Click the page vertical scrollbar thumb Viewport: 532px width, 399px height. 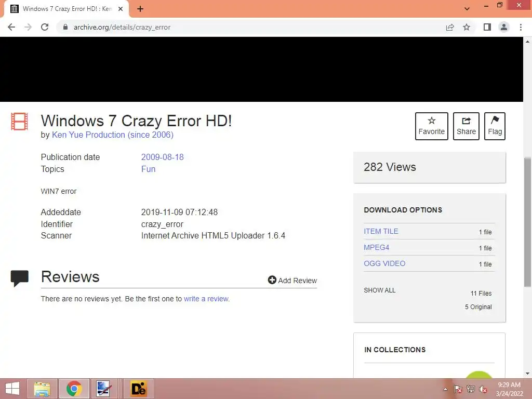(x=527, y=222)
